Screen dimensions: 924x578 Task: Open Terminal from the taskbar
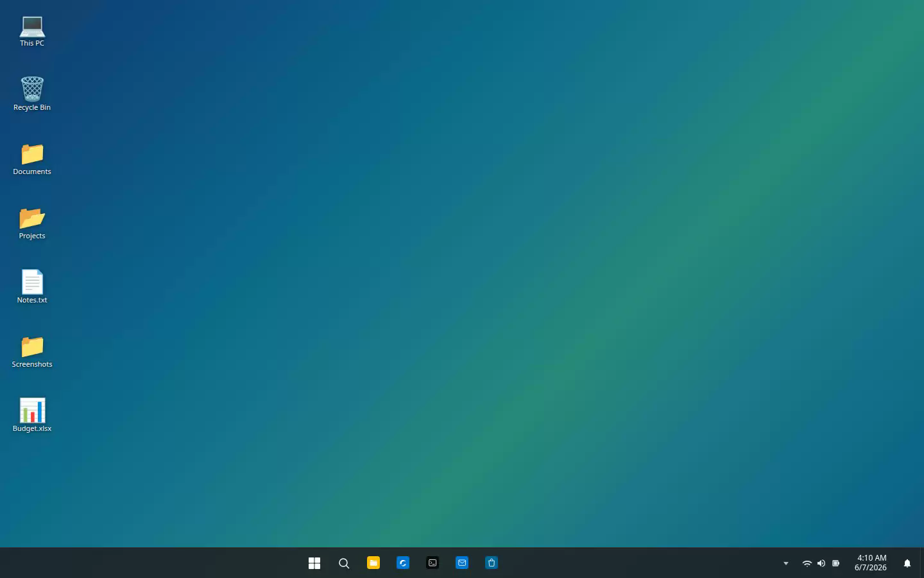click(432, 563)
